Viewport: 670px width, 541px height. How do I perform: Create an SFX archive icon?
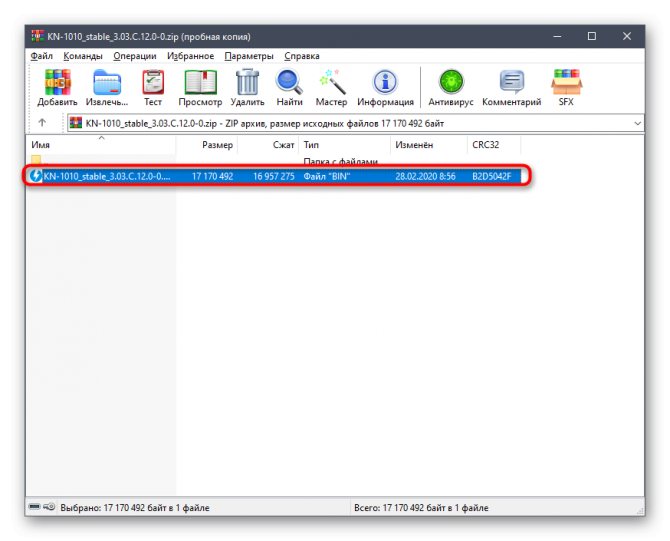[566, 88]
